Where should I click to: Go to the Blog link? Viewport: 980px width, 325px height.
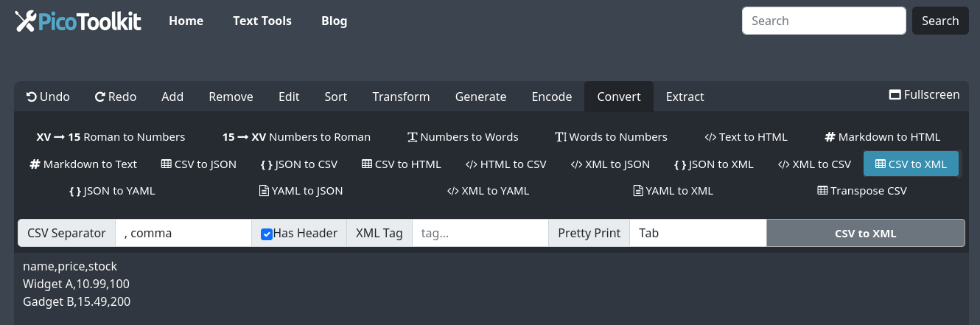coord(334,21)
